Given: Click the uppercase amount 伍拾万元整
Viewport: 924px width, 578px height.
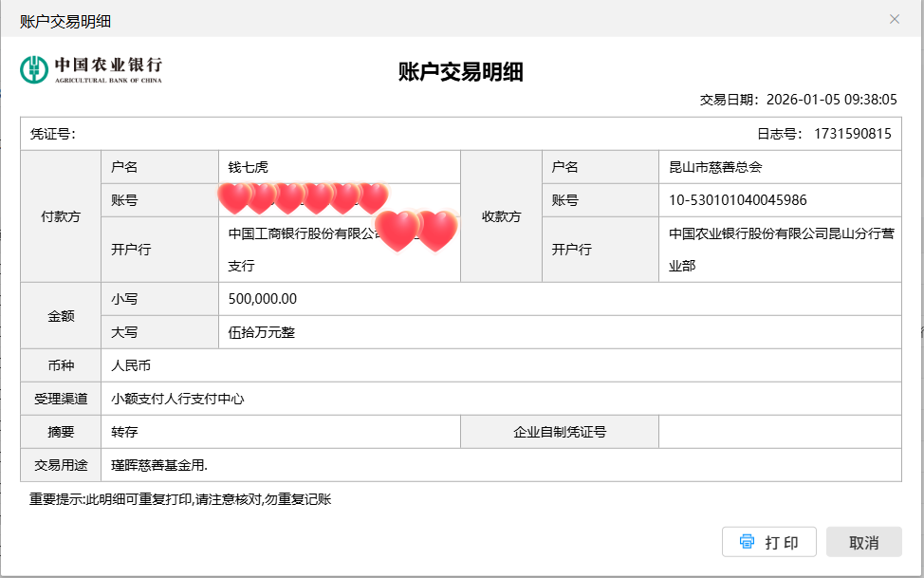Looking at the screenshot, I should pos(262,332).
